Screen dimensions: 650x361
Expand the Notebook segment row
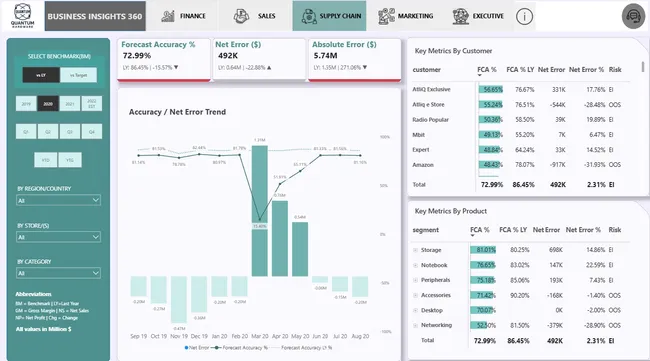(415, 265)
